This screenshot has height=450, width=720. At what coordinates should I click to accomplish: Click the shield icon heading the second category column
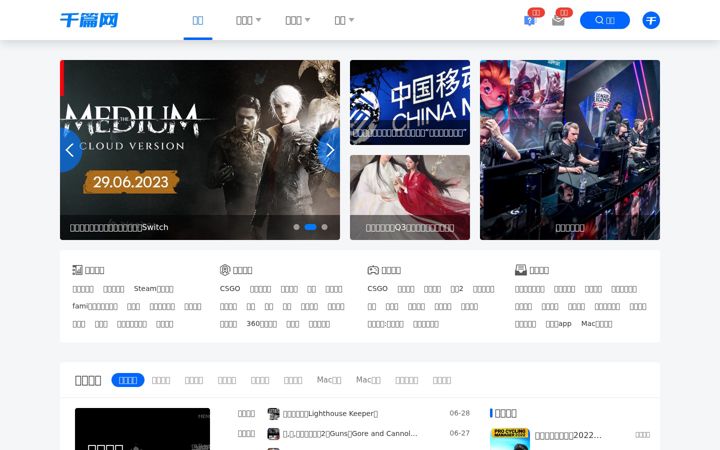[x=225, y=270]
